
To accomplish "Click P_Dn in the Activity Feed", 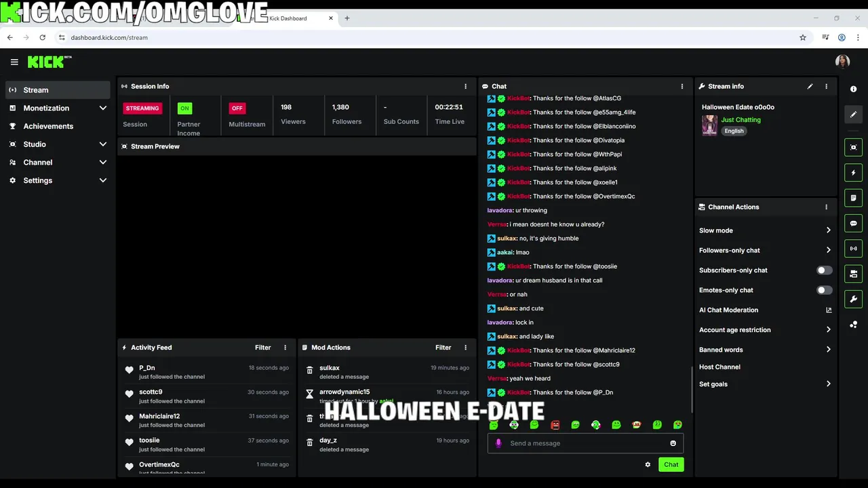I will coord(146,368).
